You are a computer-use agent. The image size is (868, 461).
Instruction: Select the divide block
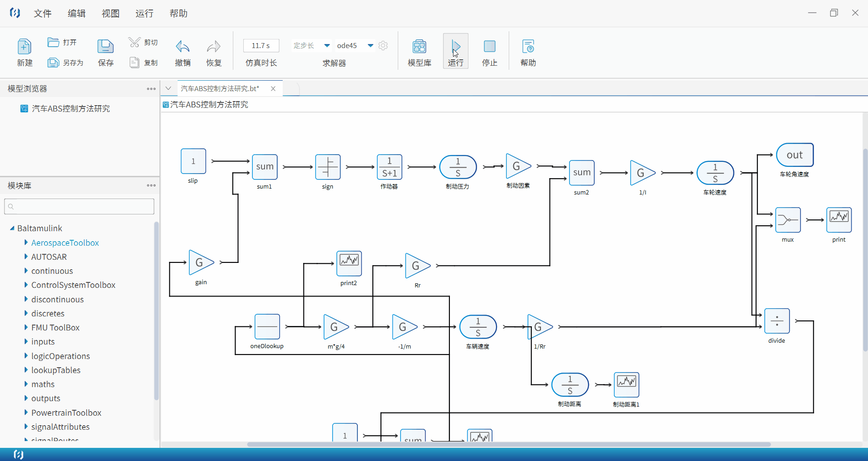tap(777, 321)
